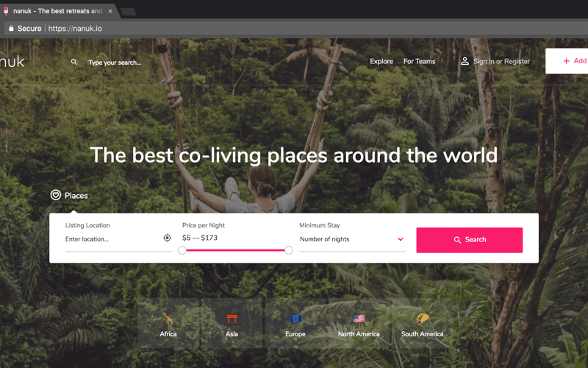Open the For Teams menu item
The width and height of the screenshot is (588, 368).
(x=419, y=61)
